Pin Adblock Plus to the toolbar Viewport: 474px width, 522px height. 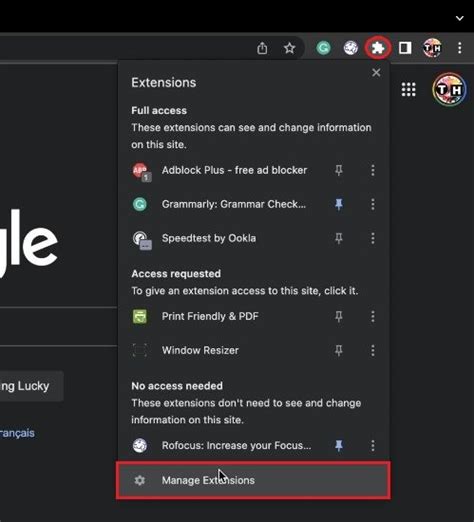tap(339, 170)
